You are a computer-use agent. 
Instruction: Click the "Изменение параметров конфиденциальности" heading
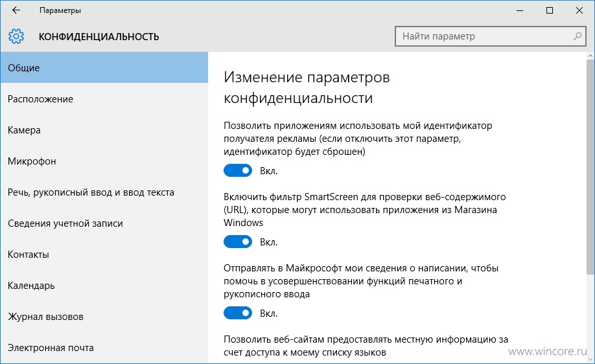(307, 87)
